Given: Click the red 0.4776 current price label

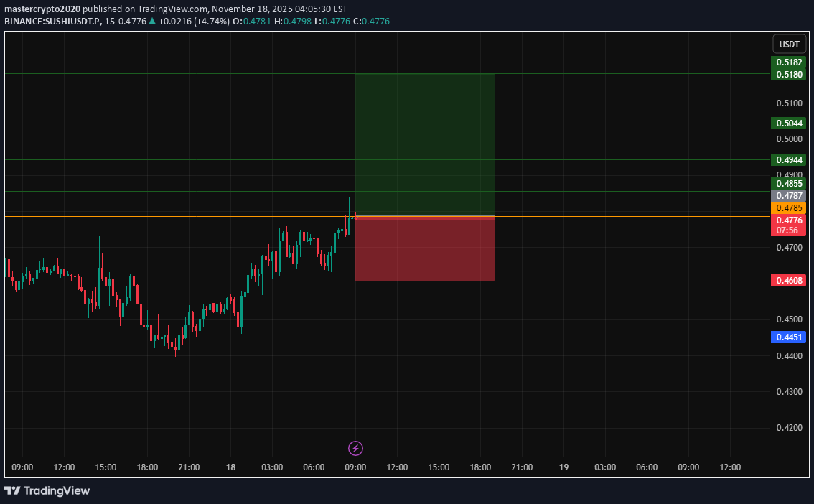Looking at the screenshot, I should [x=789, y=220].
